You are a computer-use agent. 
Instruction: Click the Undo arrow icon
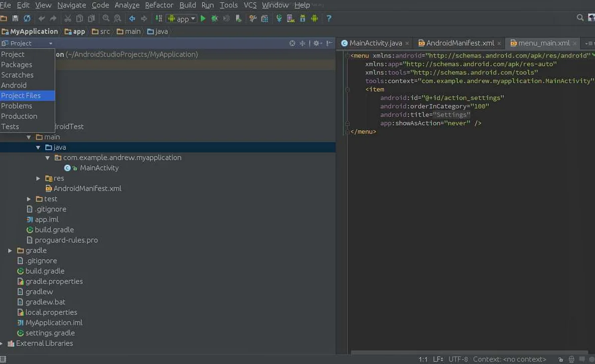pyautogui.click(x=42, y=18)
